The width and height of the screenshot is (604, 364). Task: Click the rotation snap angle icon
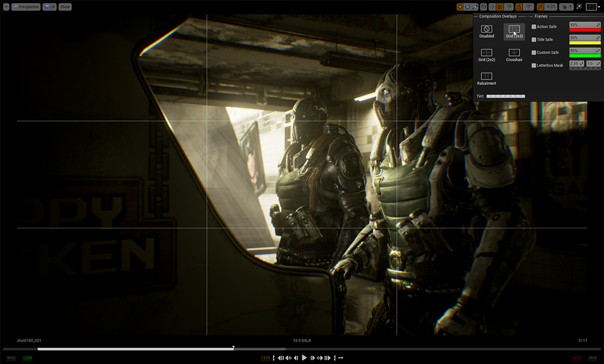pyautogui.click(x=521, y=6)
